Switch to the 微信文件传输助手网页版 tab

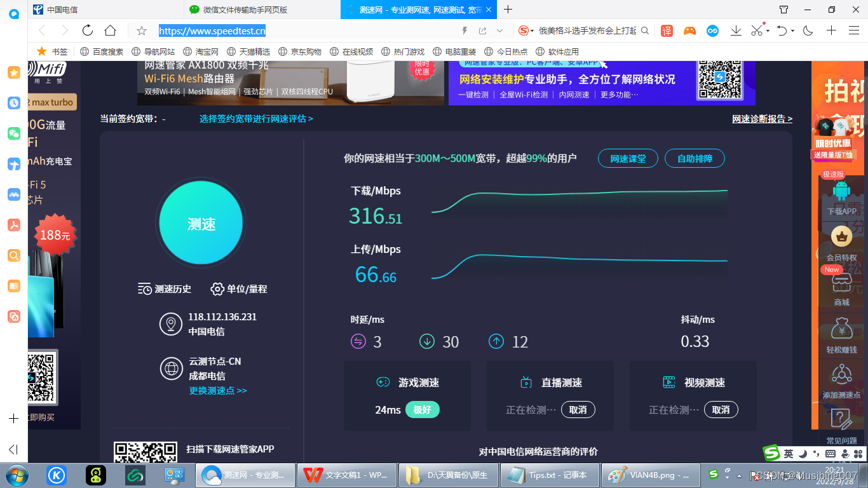point(262,10)
